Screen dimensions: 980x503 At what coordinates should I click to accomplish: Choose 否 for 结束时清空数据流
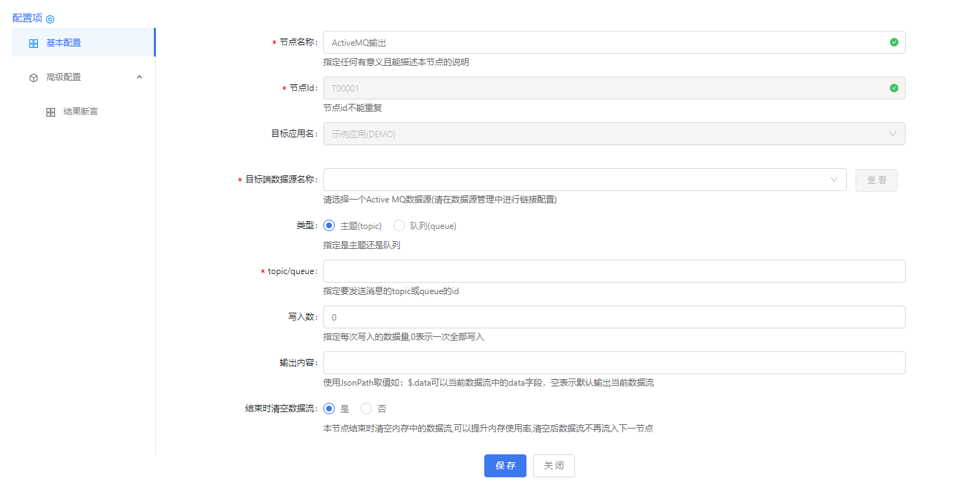366,409
